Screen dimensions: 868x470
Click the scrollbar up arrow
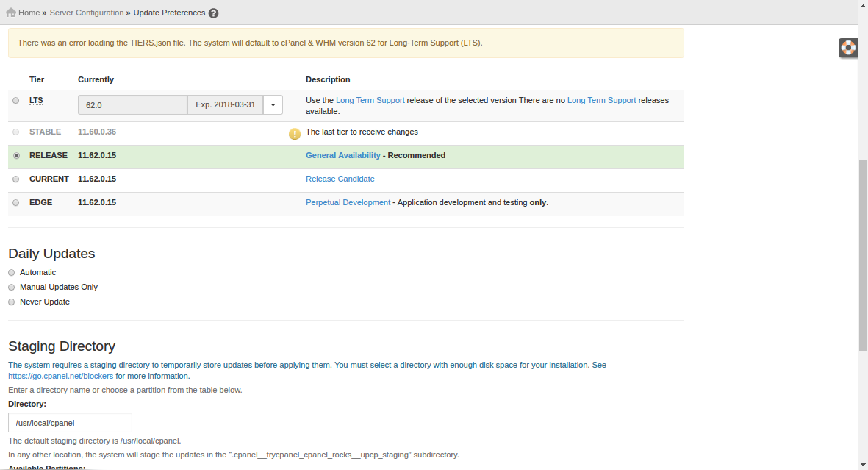tap(863, 4)
